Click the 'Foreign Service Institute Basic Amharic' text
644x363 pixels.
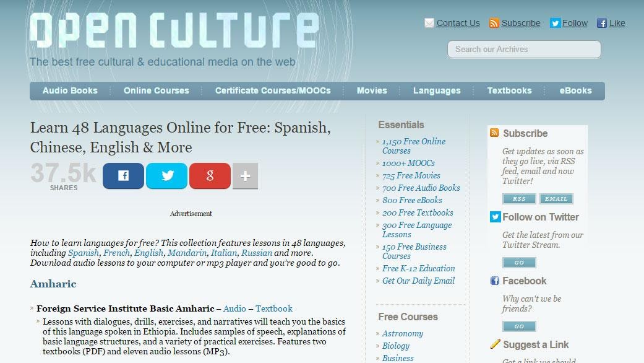pos(125,308)
